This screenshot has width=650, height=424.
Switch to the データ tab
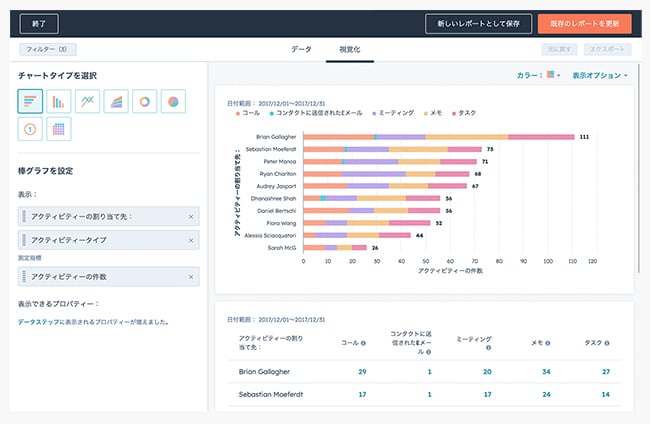pyautogui.click(x=301, y=49)
